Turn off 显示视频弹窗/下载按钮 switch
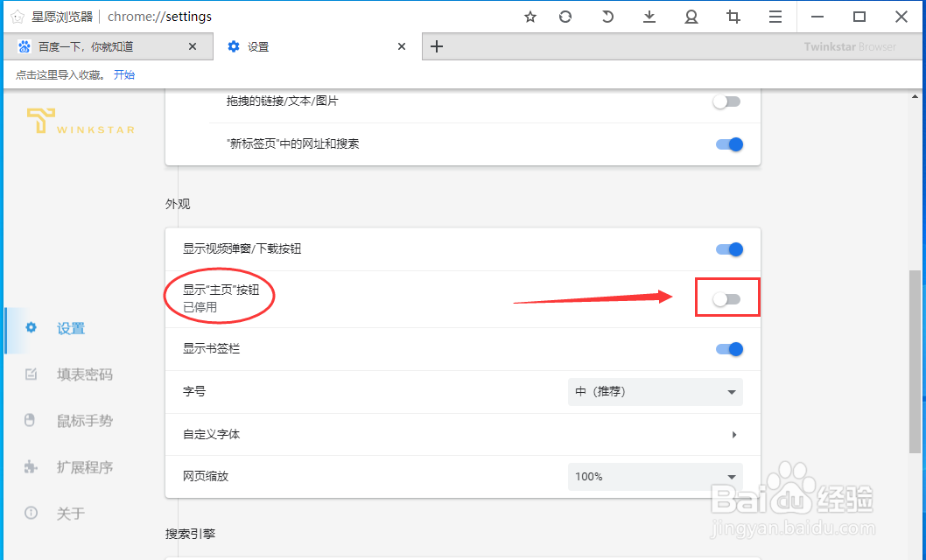The image size is (926, 560). [729, 248]
